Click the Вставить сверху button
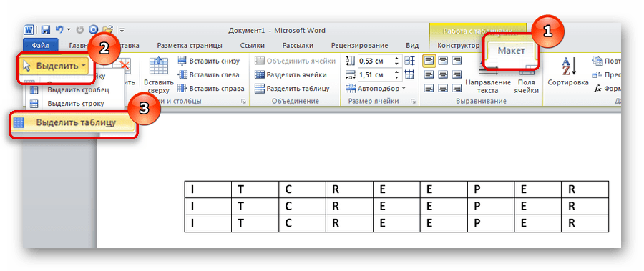Viewport: 644px width, 271px height. pyautogui.click(x=158, y=75)
